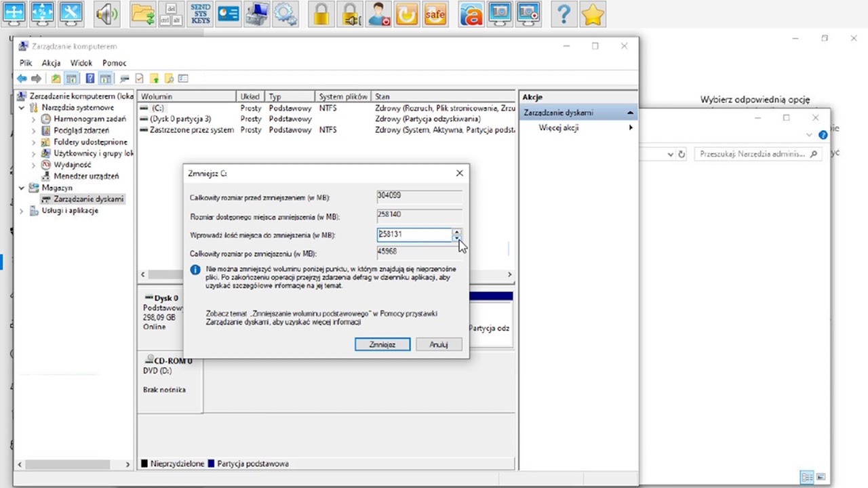Click the up-one-level folder toolbar icon
Viewport: 868px width, 488px height.
pyautogui.click(x=56, y=79)
